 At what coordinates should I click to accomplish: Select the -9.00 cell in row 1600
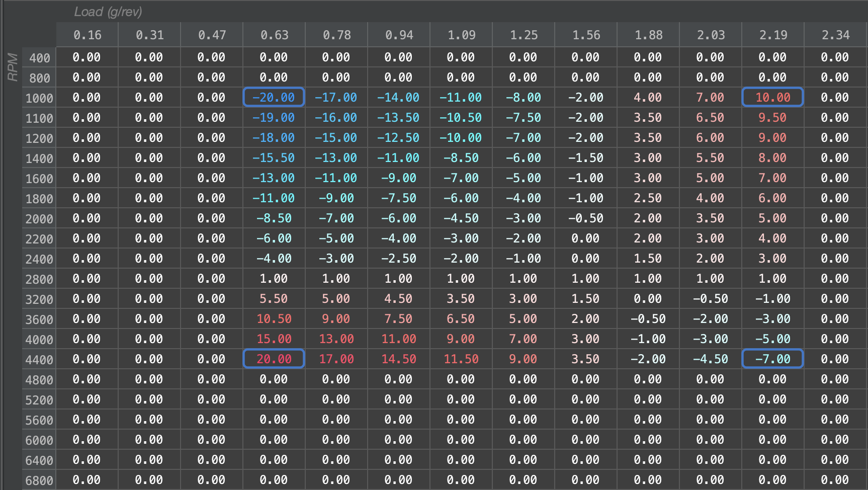pyautogui.click(x=399, y=178)
